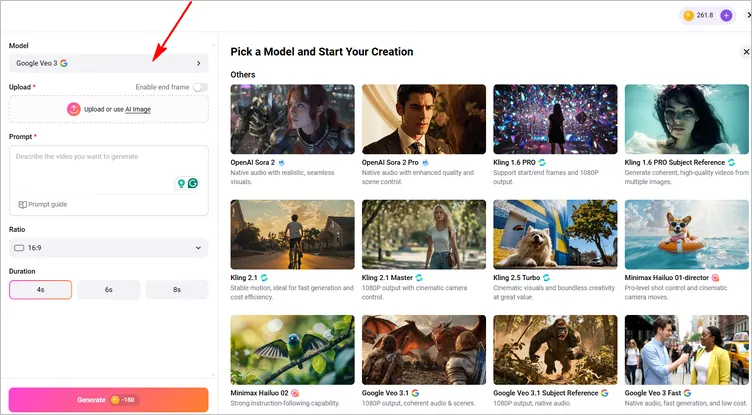The width and height of the screenshot is (752, 415).
Task: Pick the Minimax Hailuo 02 bird thumbnail
Action: point(293,350)
